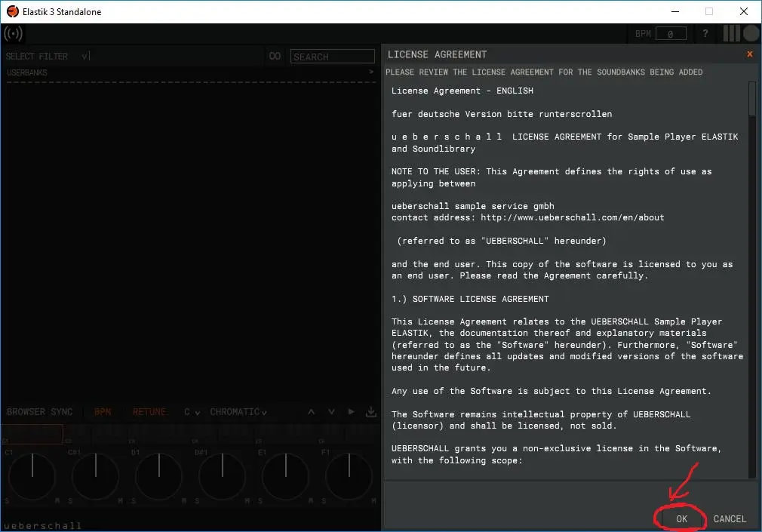Click the download/import tray icon
Viewport: 762px width, 532px height.
370,412
